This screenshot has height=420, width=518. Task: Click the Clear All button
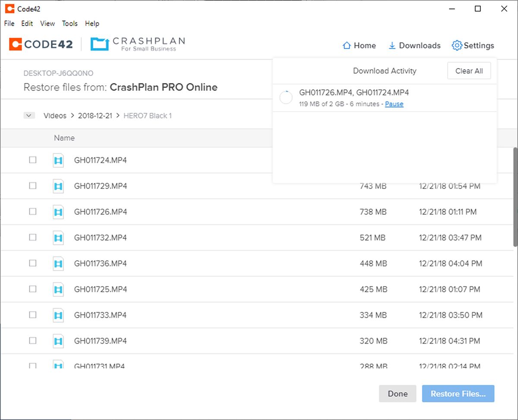click(x=469, y=70)
